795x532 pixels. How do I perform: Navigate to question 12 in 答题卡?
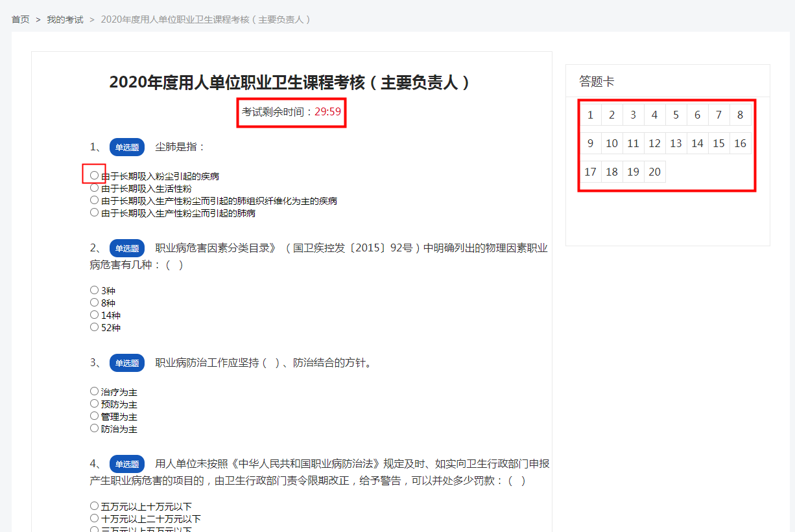point(654,144)
